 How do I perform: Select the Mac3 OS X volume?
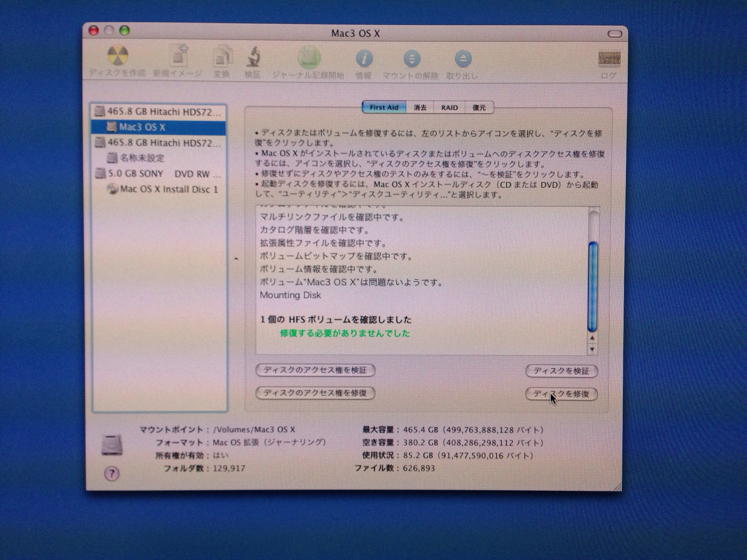(158, 127)
